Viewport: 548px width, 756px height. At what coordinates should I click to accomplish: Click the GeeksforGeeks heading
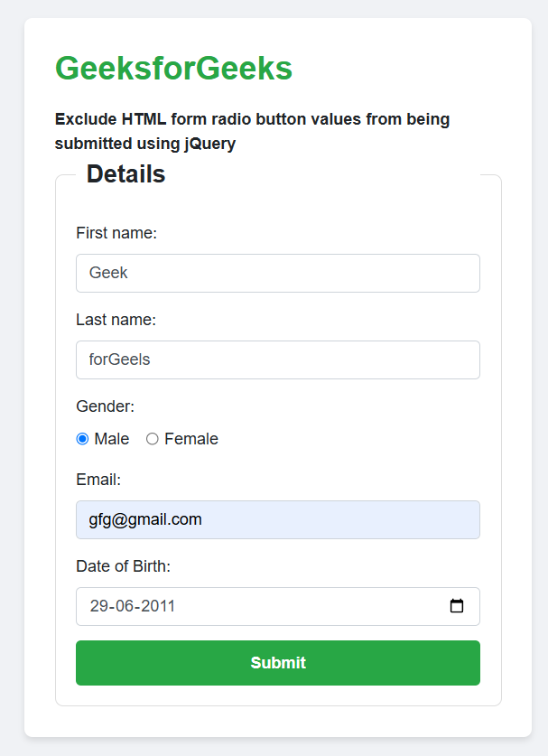[173, 68]
